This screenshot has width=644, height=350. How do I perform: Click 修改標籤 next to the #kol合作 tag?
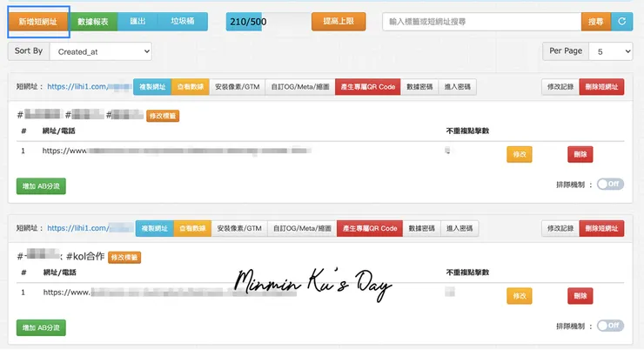[x=124, y=258]
